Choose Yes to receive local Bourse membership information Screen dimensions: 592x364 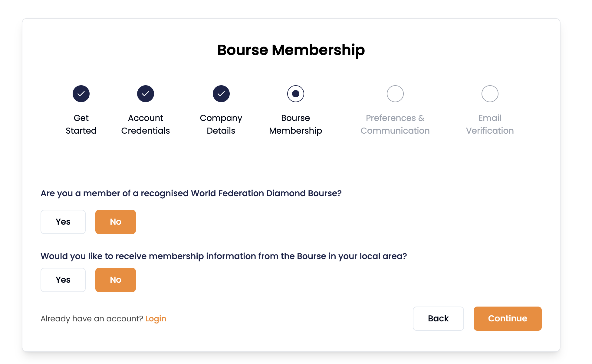click(x=63, y=280)
